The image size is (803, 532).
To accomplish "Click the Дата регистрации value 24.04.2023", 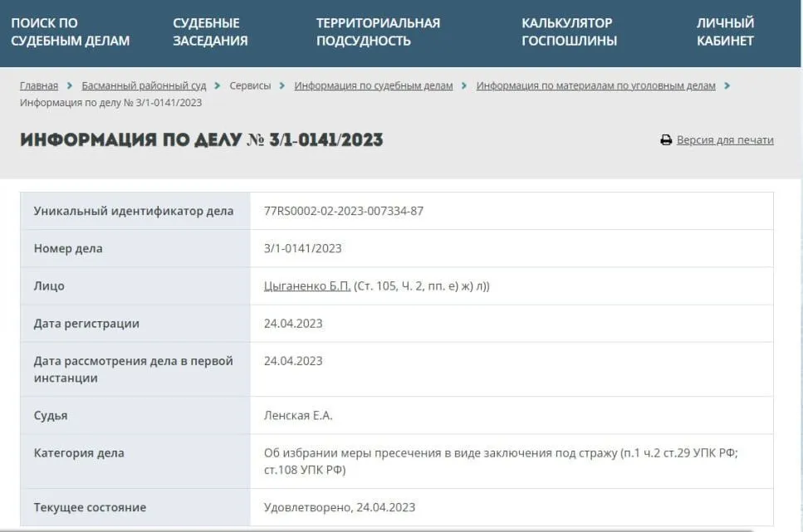I will pos(293,324).
